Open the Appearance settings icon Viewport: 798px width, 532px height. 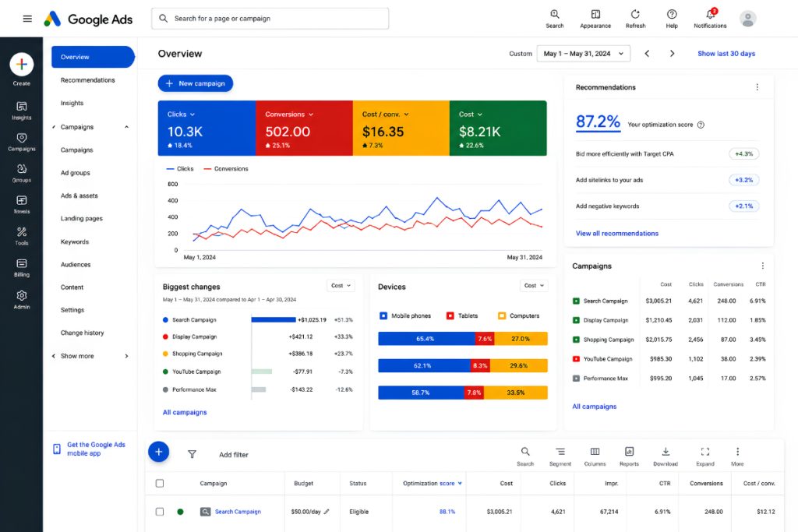pyautogui.click(x=595, y=19)
